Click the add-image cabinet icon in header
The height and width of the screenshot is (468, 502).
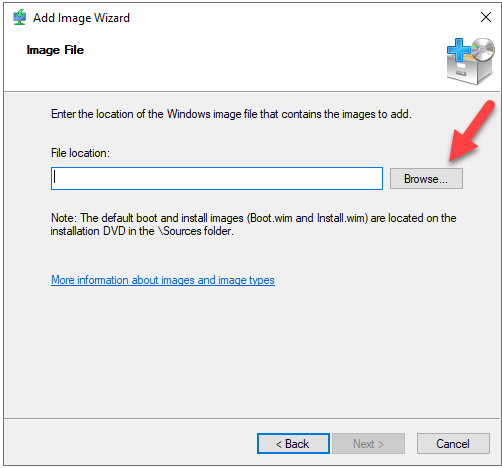point(470,61)
